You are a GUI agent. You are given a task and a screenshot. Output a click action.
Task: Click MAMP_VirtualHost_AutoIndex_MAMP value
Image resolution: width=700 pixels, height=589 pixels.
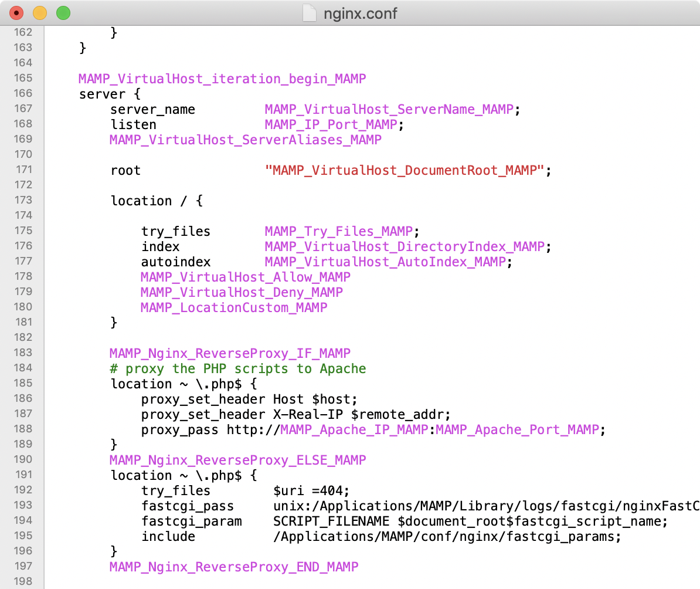385,262
